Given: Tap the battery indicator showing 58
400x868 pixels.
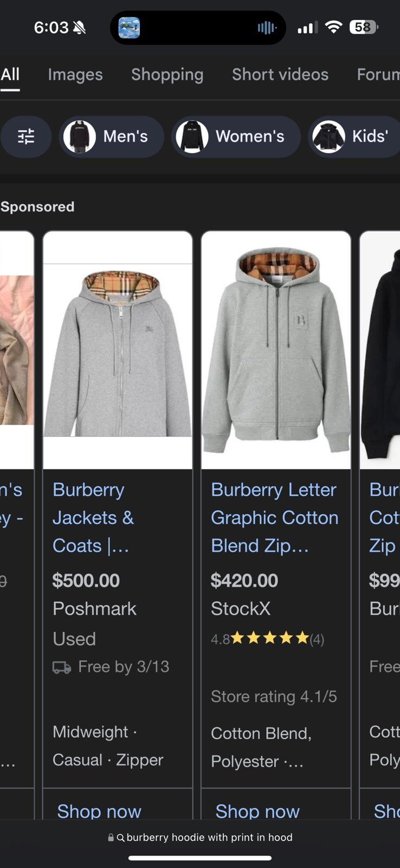Looking at the screenshot, I should (364, 27).
